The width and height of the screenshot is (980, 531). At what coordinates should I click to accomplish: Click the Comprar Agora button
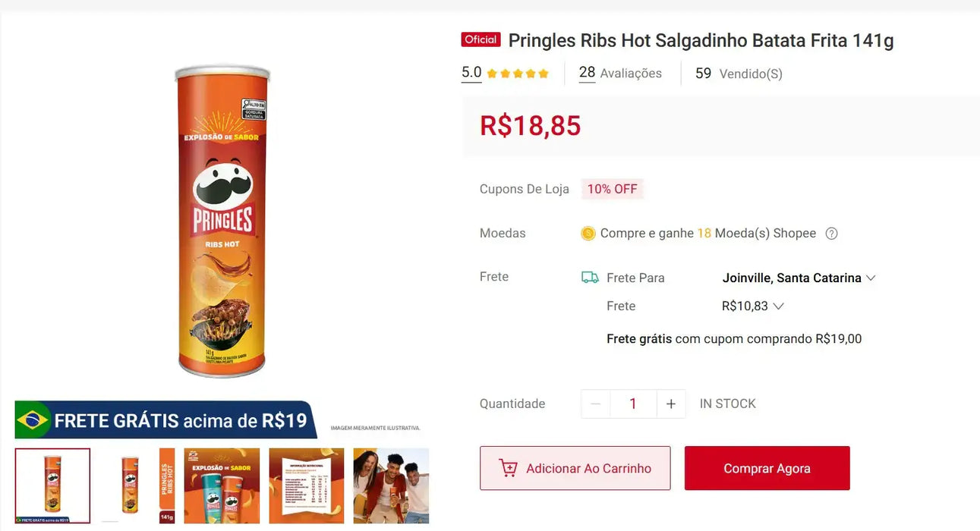[x=767, y=468]
